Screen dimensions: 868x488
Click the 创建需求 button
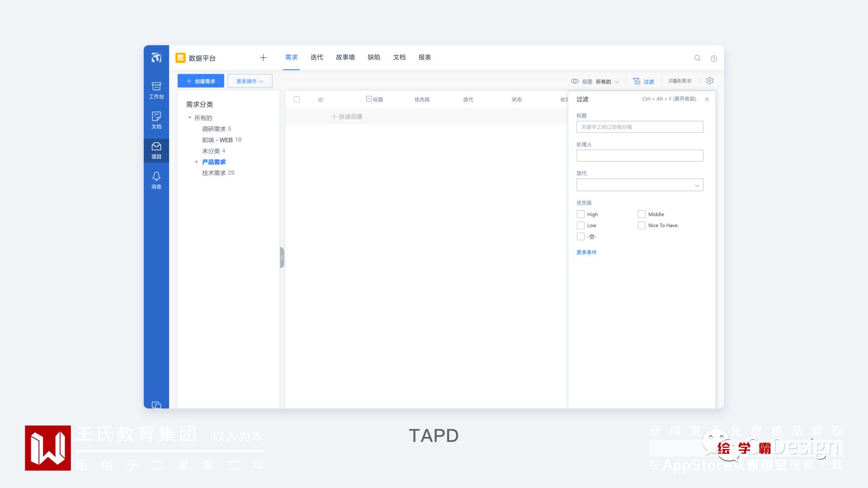point(201,81)
